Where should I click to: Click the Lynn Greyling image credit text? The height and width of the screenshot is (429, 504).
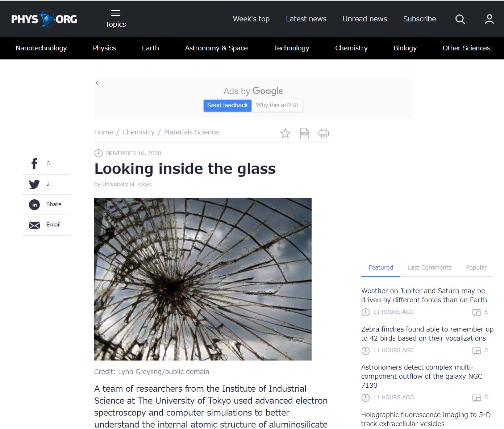pyautogui.click(x=152, y=372)
